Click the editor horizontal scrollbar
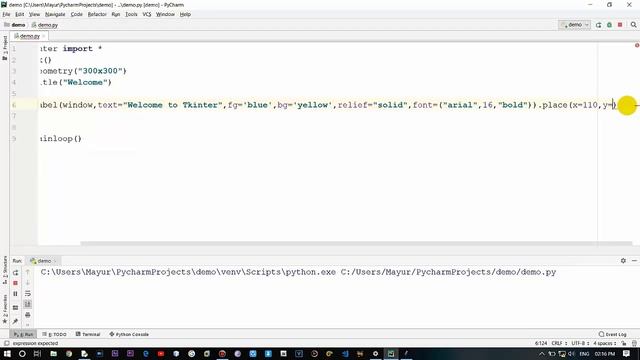The image size is (640, 360). (356, 244)
